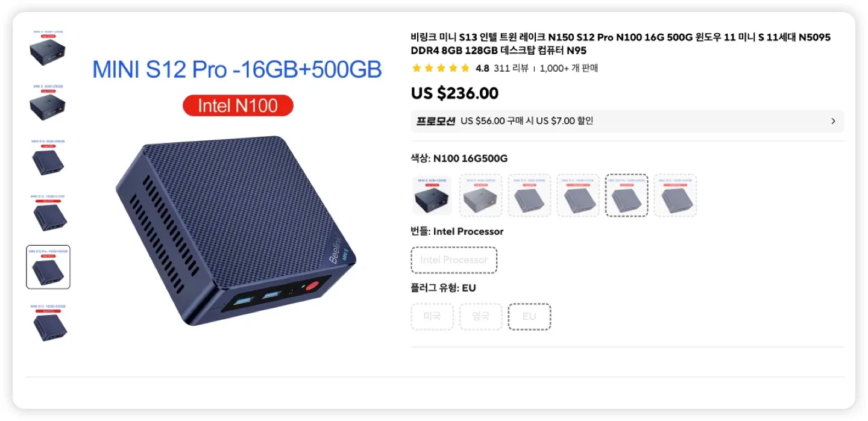Choose the second MINI S 8GB+256GB color variant

(481, 195)
